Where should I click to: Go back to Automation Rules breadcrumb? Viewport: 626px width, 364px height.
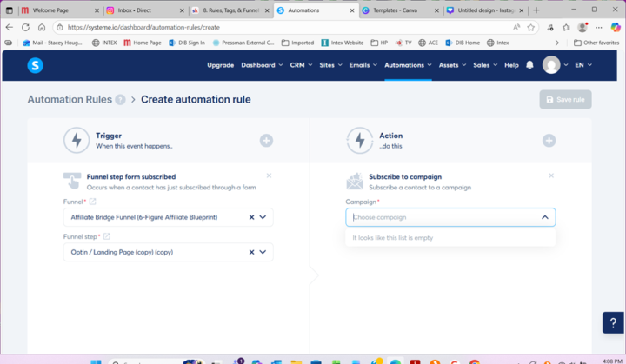pyautogui.click(x=70, y=99)
